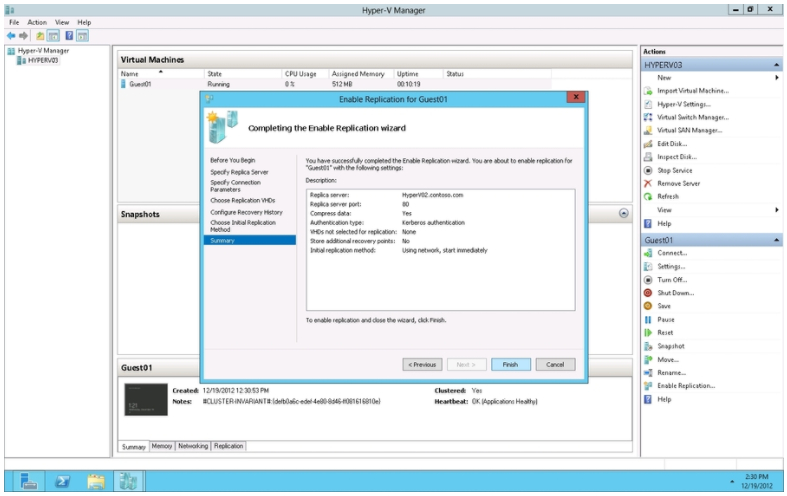Cancel the Enable Replication wizard
Viewport: 787px width, 496px height.
pyautogui.click(x=555, y=365)
